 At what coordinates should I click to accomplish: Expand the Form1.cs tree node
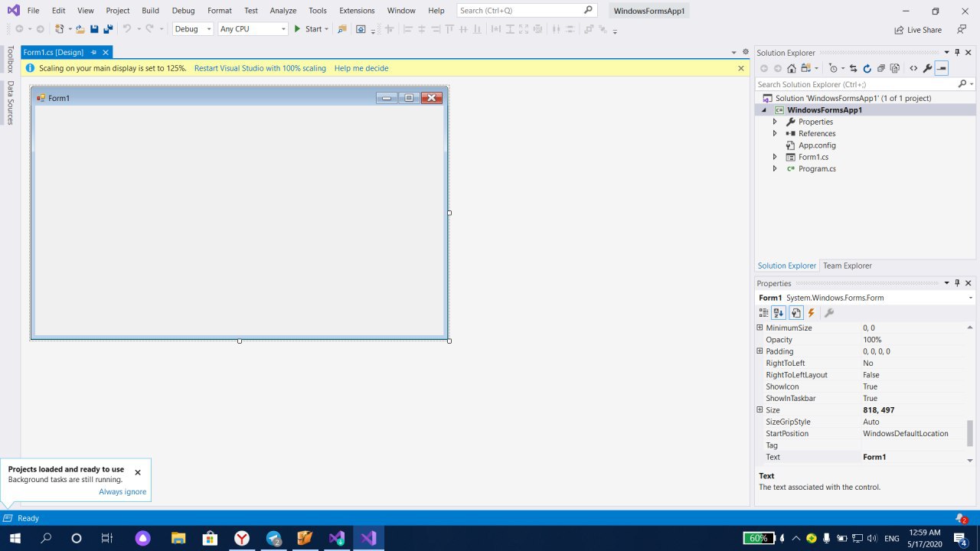pos(774,157)
